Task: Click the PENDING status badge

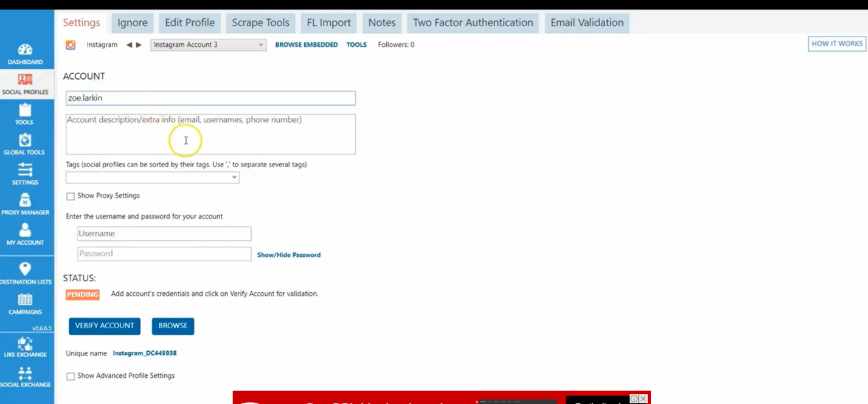Action: point(83,295)
